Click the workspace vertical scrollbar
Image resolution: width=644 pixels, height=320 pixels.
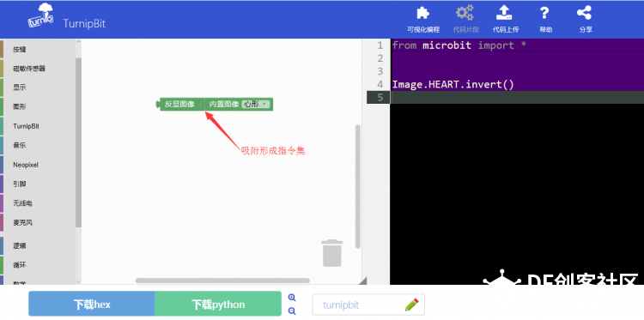358,186
